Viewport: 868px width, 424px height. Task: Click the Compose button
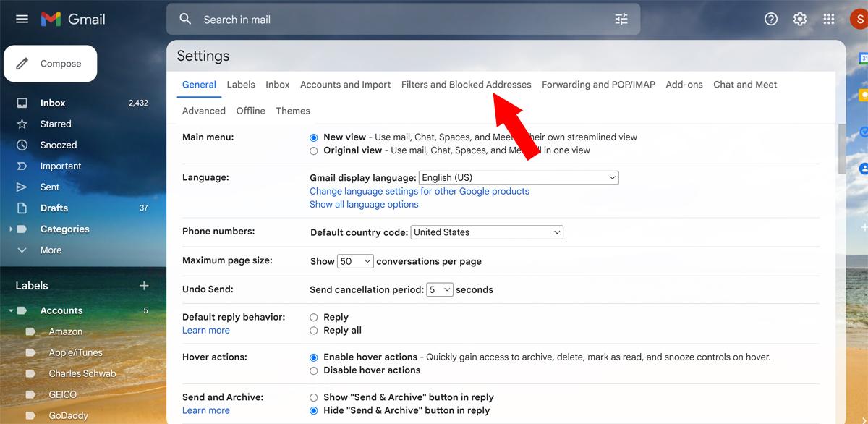click(x=51, y=64)
